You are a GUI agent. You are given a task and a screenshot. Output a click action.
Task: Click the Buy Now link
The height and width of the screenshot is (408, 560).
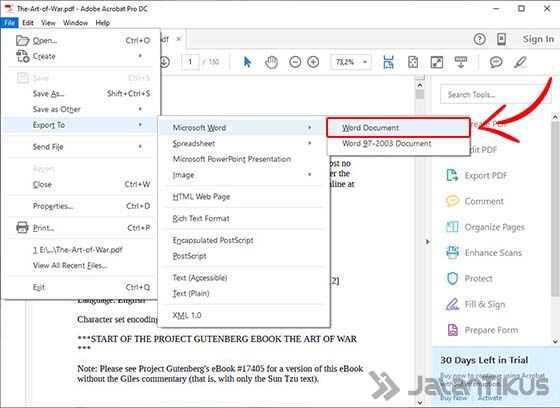pos(453,398)
